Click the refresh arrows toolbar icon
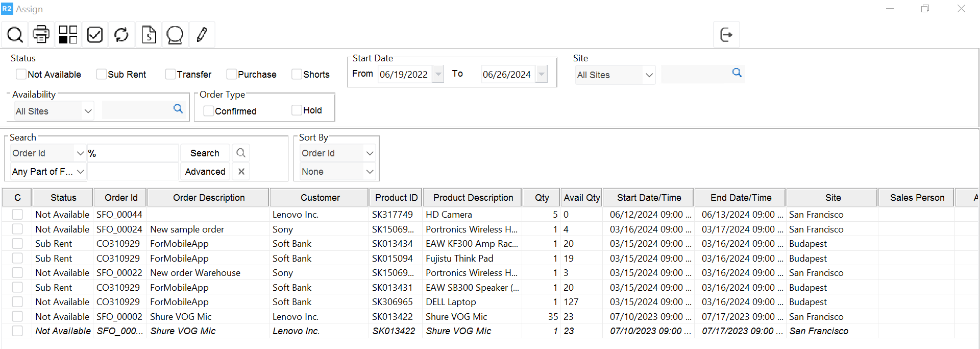 click(x=121, y=35)
